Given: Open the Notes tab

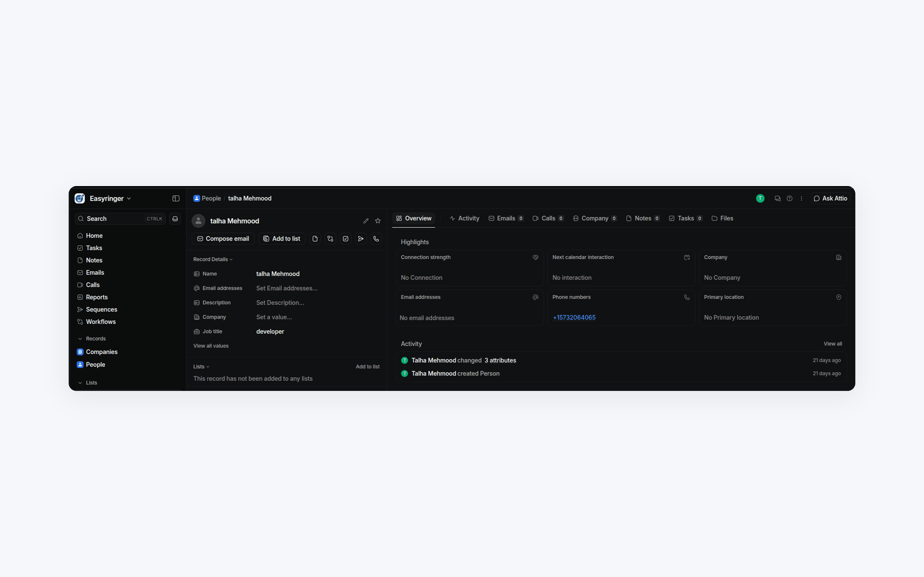Looking at the screenshot, I should [643, 218].
